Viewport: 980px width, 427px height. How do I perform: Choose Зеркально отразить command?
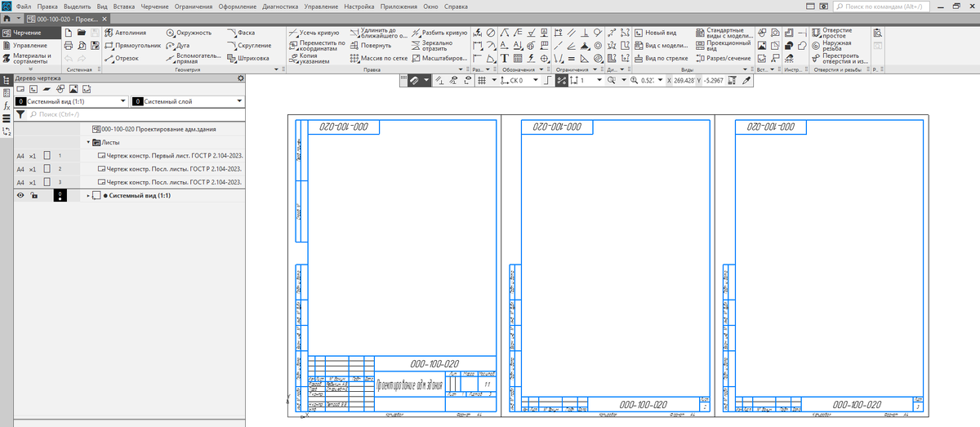433,46
